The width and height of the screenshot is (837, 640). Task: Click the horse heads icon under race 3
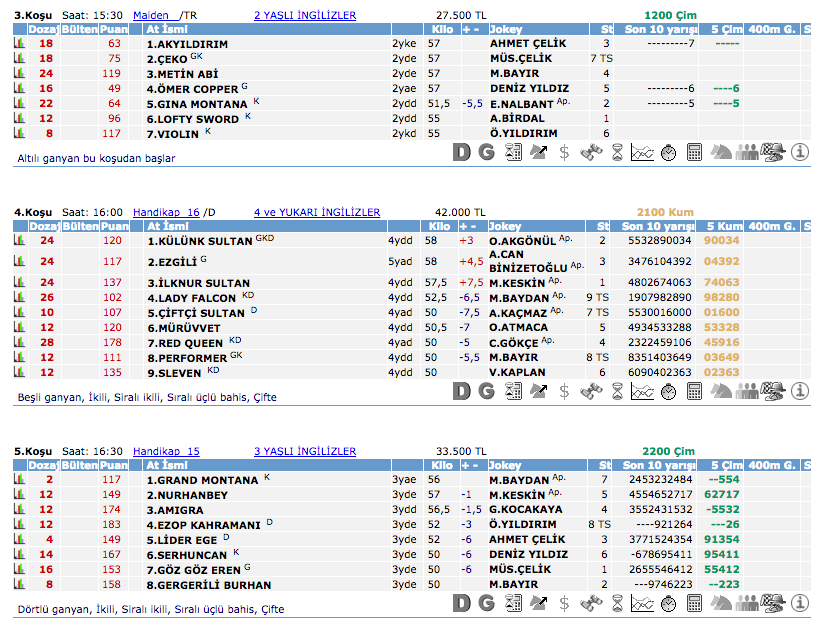click(x=720, y=152)
